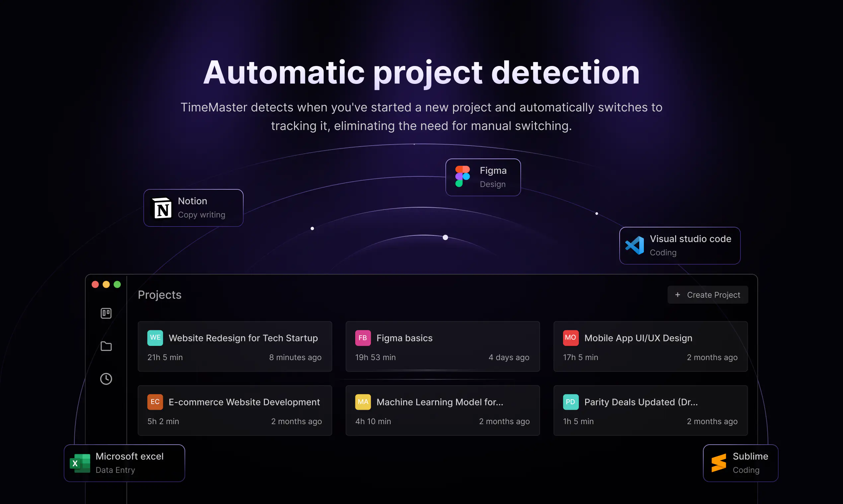Click the 1h 5 min duration
Viewport: 843px width, 504px height.
click(x=578, y=421)
